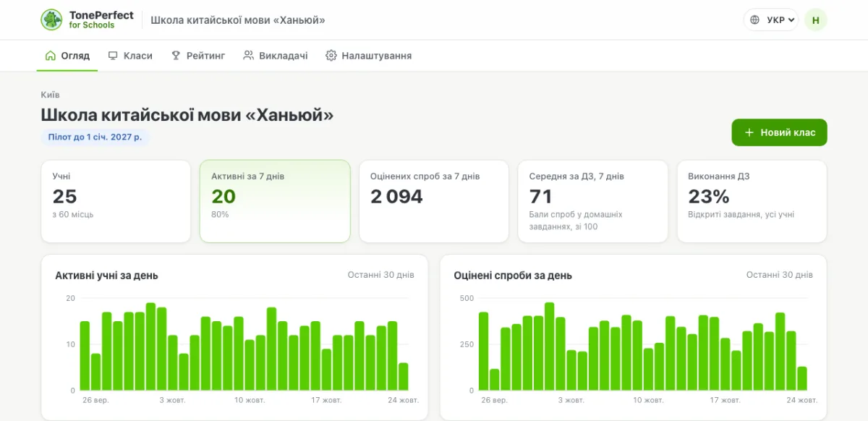Click the last bar in active students chart
This screenshot has width=868, height=421.
coord(404,376)
